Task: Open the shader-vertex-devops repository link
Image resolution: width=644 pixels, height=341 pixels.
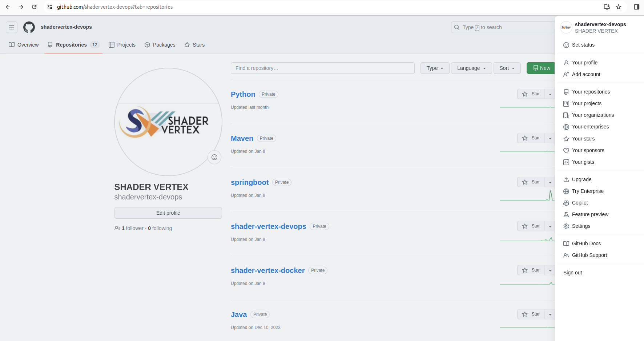Action: click(x=268, y=226)
